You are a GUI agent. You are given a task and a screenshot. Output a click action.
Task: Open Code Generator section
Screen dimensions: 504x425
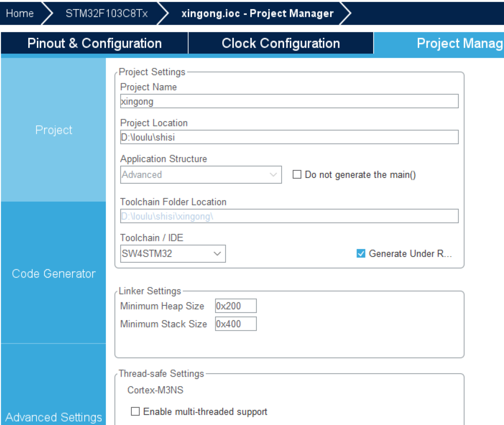coord(53,273)
